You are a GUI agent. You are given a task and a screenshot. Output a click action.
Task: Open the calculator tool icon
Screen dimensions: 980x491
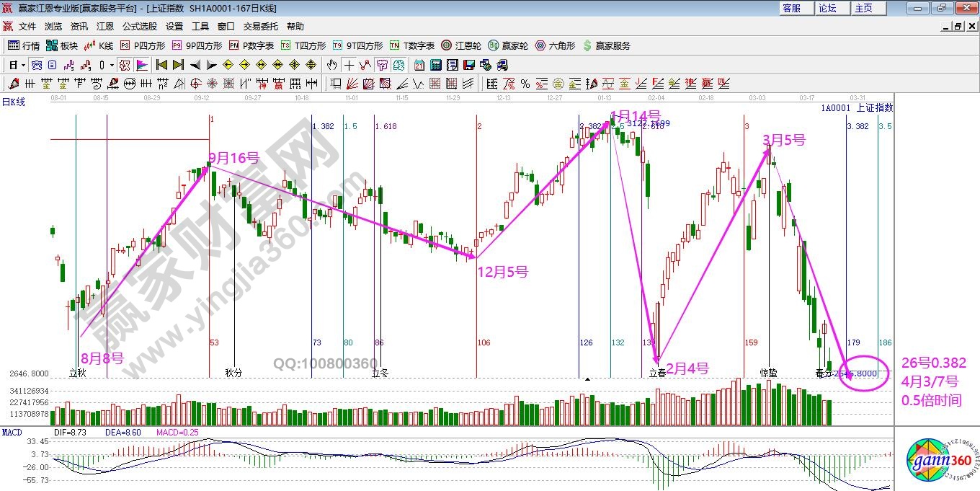(x=435, y=65)
